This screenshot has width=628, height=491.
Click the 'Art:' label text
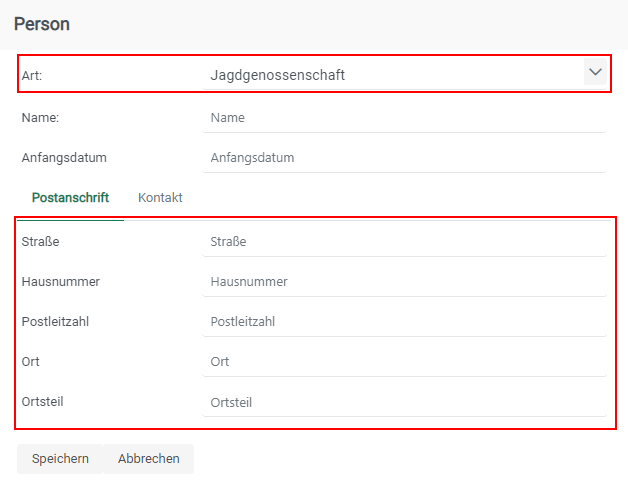(32, 75)
